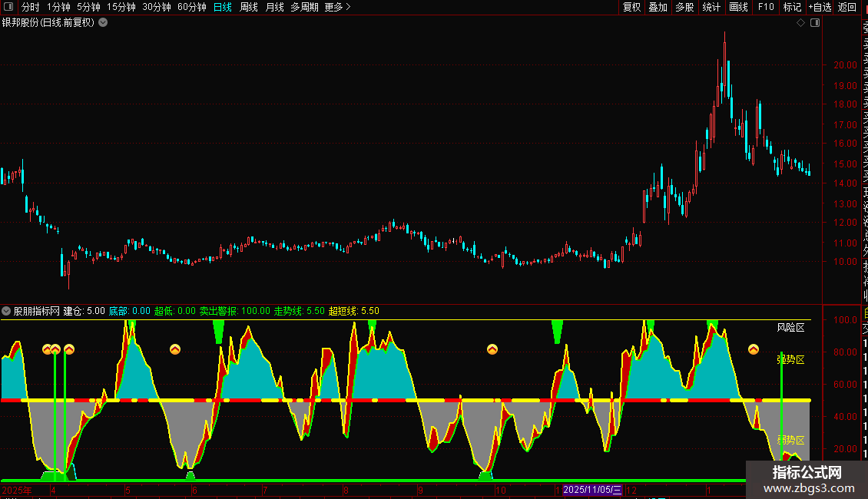Select the 日线 daily period
The width and height of the screenshot is (868, 499).
223,7
